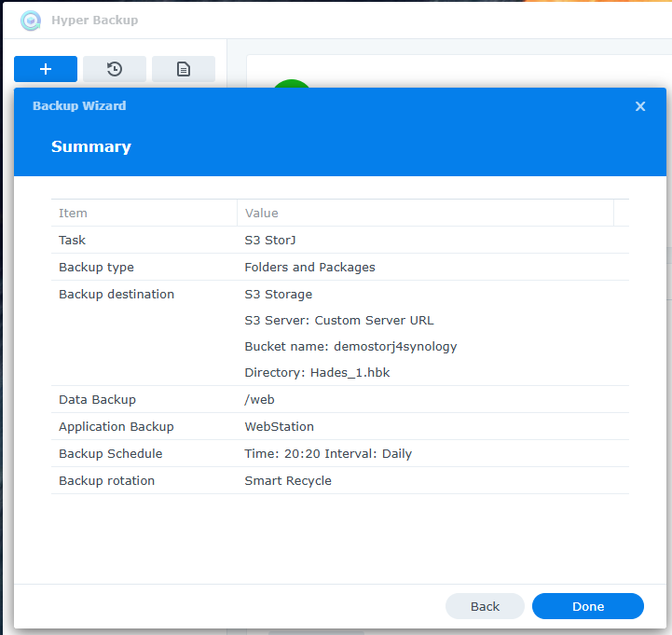Select the '/web' data backup value

259,399
